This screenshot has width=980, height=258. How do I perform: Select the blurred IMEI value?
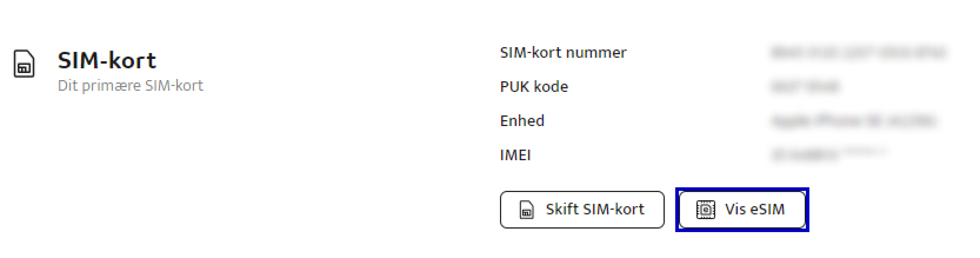829,155
